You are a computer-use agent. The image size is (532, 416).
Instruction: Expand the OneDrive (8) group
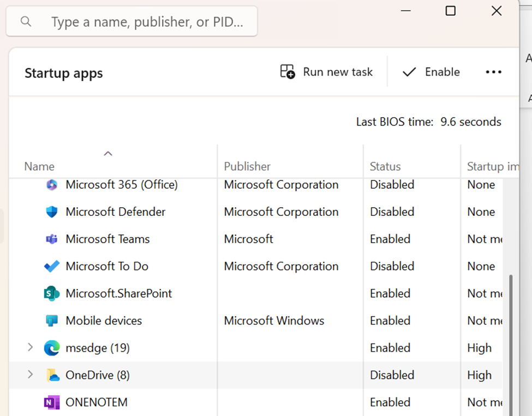click(30, 375)
